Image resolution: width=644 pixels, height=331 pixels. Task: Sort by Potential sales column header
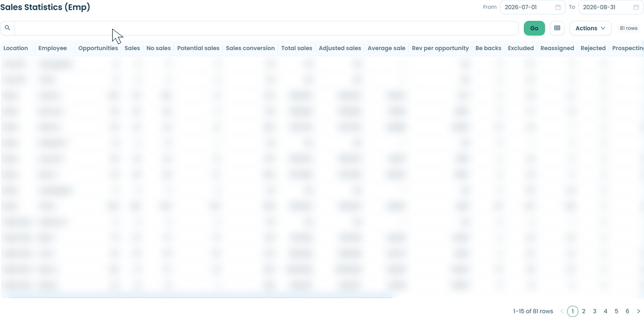(x=198, y=48)
